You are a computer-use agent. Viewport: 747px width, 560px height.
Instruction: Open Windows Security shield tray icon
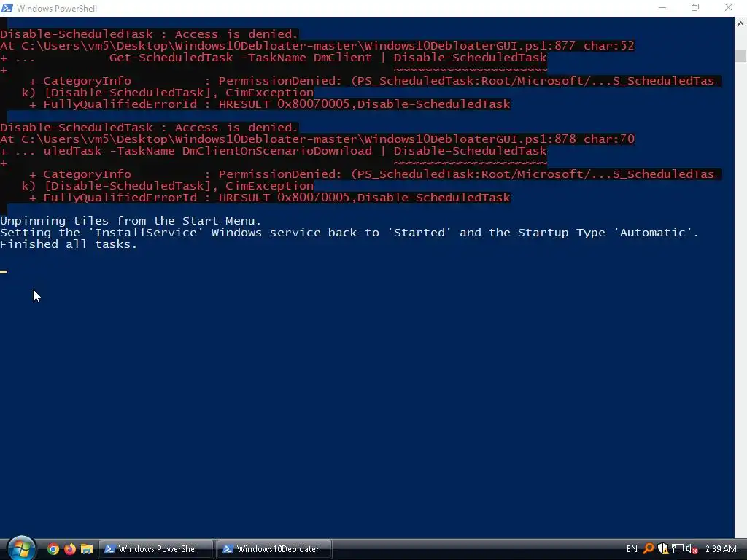click(662, 549)
